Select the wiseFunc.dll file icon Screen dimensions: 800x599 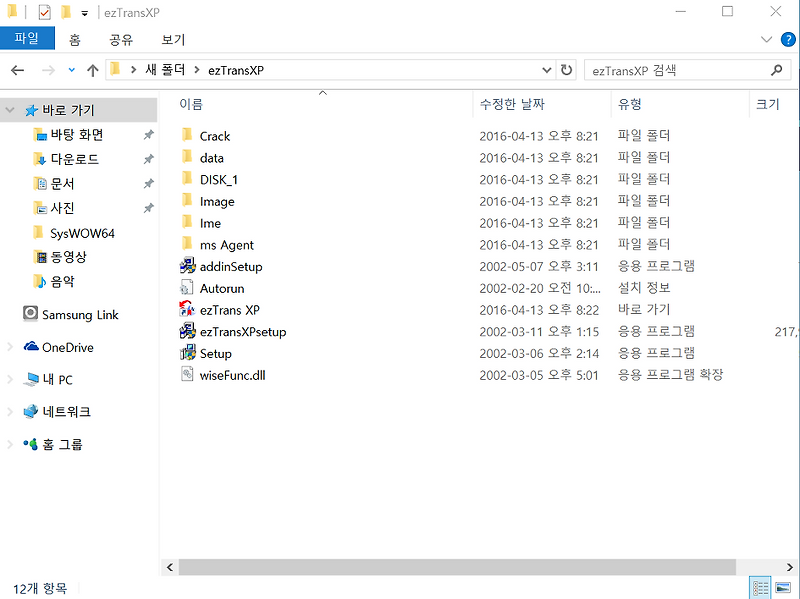click(x=187, y=375)
